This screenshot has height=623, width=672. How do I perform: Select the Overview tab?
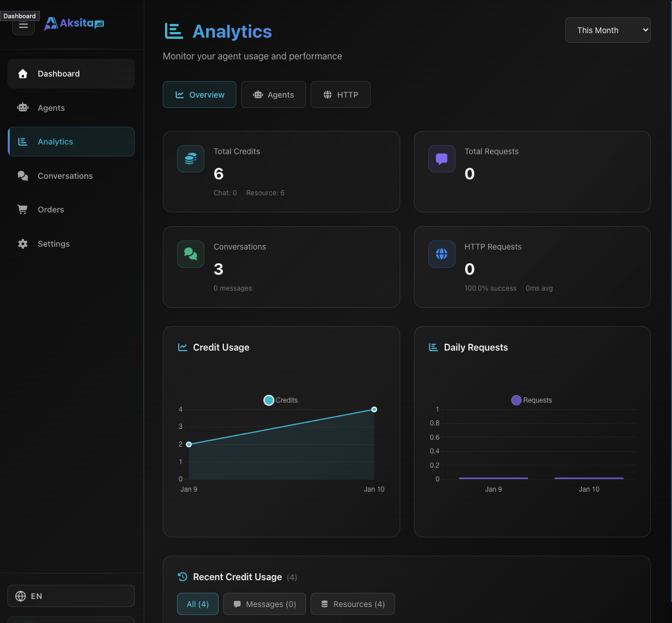coord(199,94)
